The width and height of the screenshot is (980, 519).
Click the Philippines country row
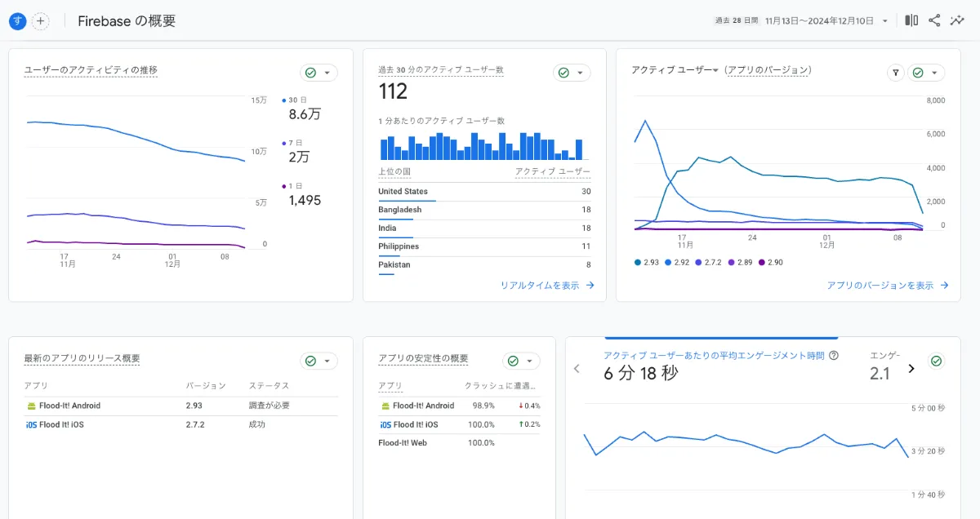pyautogui.click(x=484, y=246)
